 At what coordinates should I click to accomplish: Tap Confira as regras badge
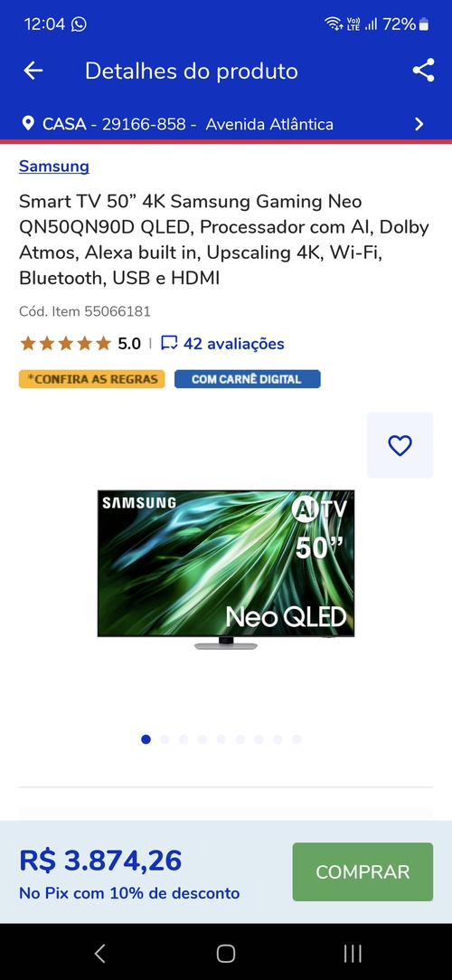(92, 379)
